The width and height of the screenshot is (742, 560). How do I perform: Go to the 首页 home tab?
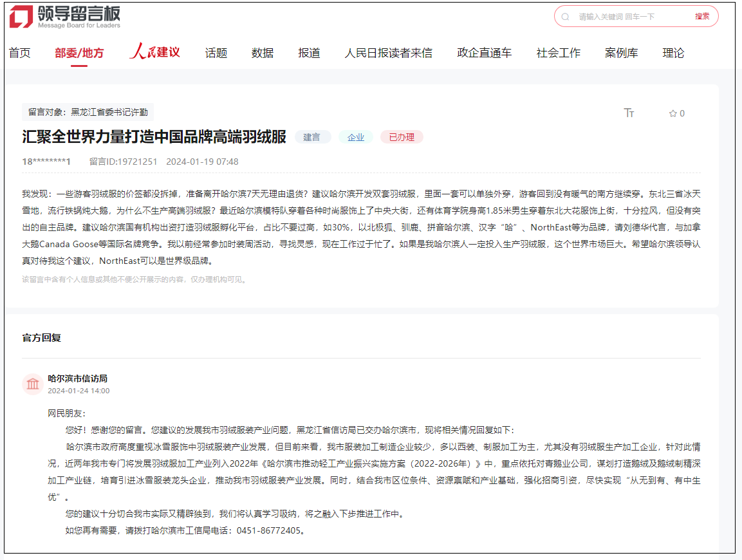(19, 53)
